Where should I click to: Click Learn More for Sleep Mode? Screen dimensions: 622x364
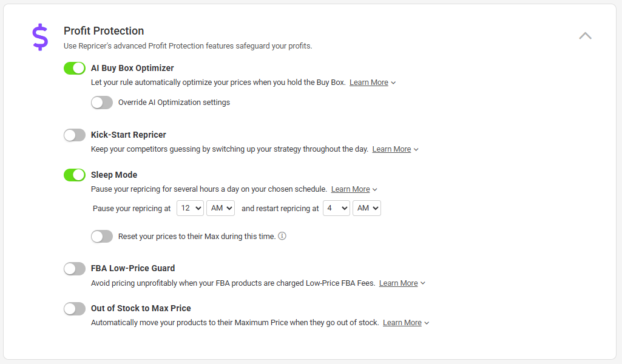pyautogui.click(x=351, y=189)
